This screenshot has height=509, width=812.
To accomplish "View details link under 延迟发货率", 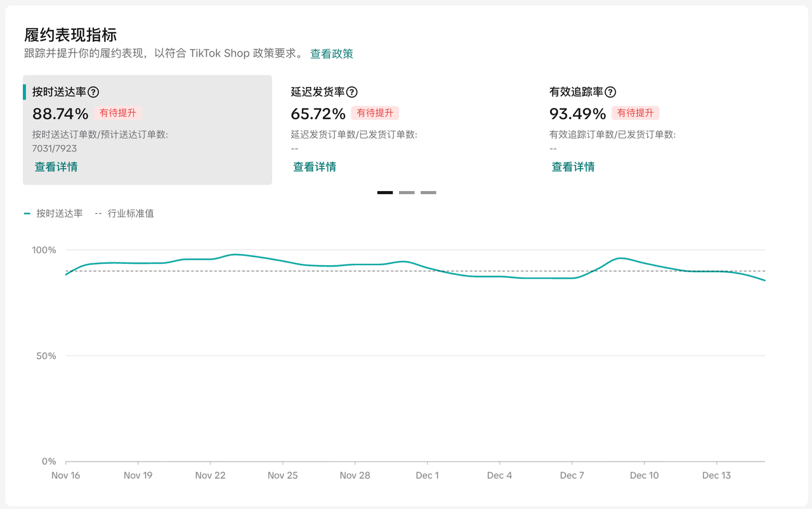I will pos(315,167).
